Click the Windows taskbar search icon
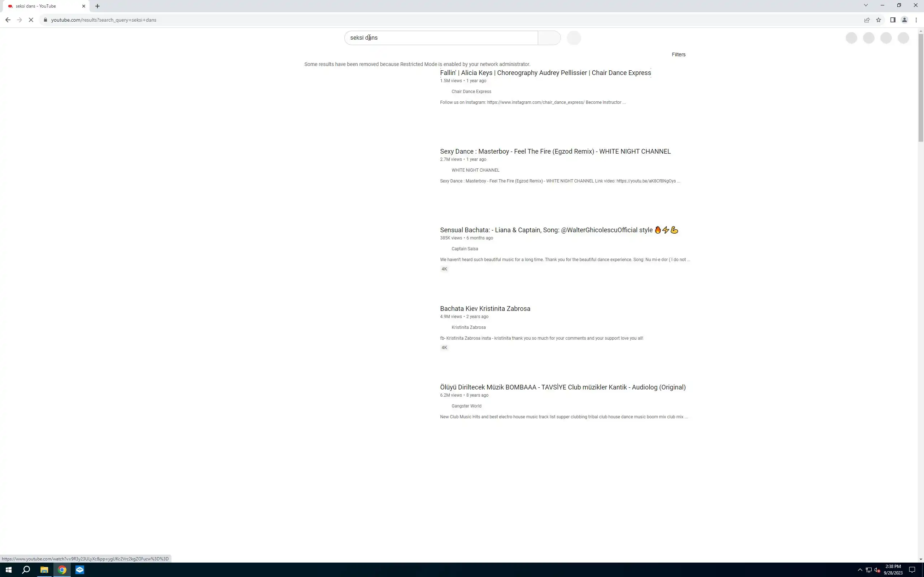The width and height of the screenshot is (924, 577). (x=26, y=570)
